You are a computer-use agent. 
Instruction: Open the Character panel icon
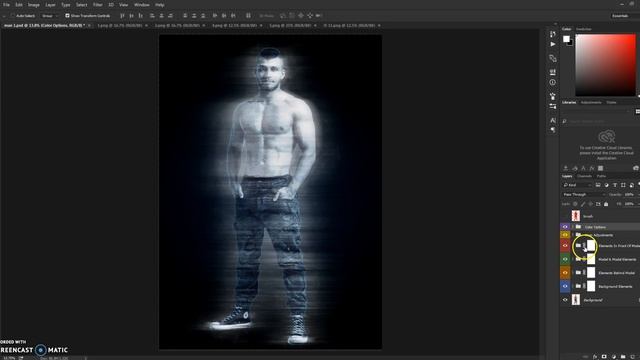pos(553,120)
